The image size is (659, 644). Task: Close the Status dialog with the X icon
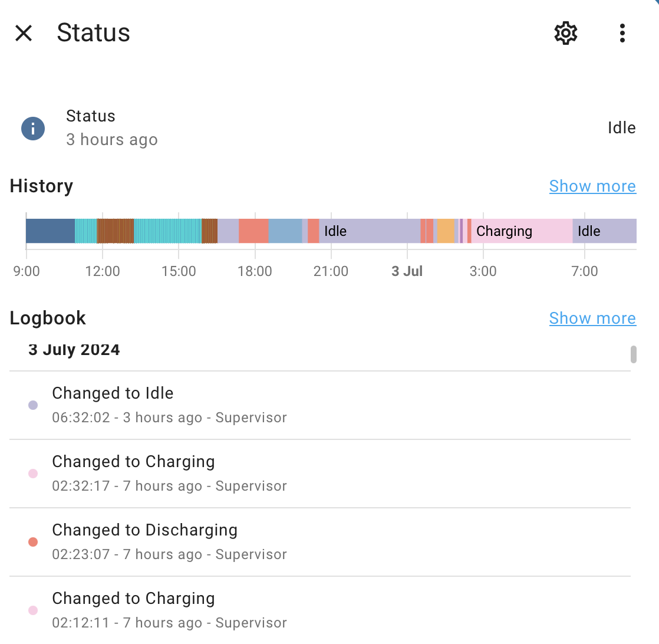[x=24, y=33]
